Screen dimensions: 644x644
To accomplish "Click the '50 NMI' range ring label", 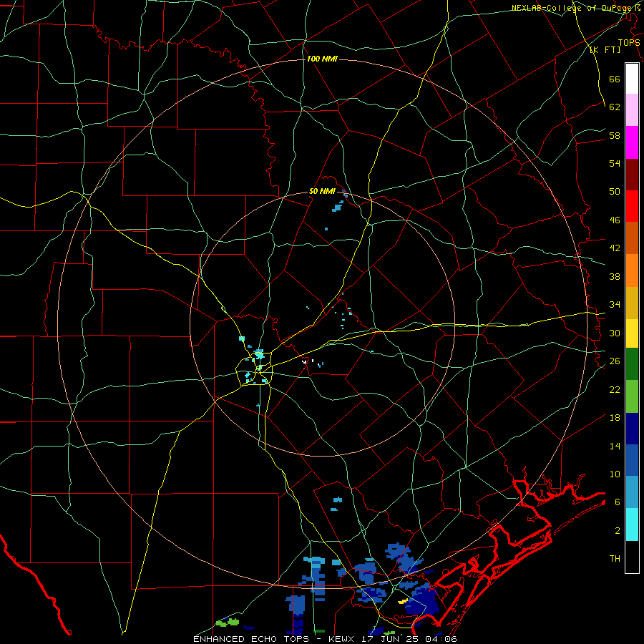I will pos(322,191).
